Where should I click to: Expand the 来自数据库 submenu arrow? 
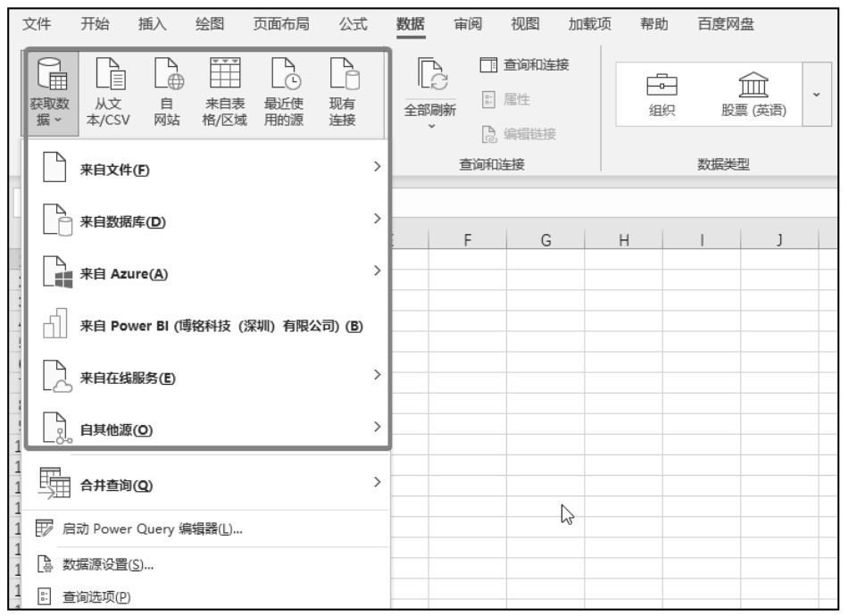378,219
